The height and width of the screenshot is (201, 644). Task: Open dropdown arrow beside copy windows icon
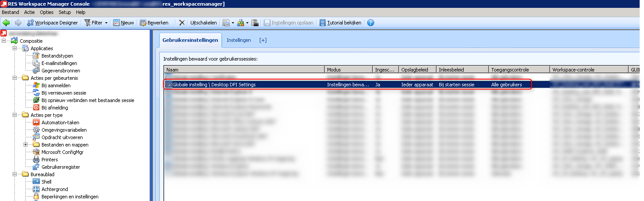coord(233,23)
